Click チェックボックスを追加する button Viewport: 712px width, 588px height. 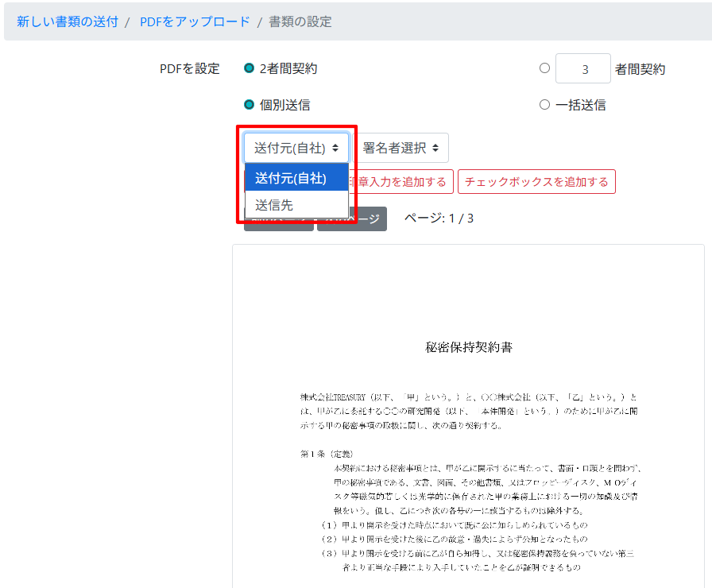(536, 182)
